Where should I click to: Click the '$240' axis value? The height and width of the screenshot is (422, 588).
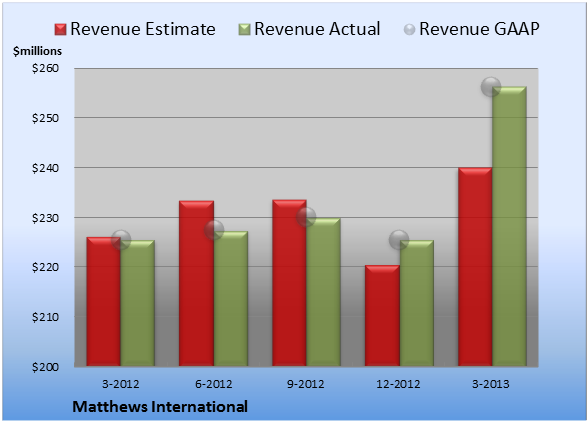[x=46, y=168]
